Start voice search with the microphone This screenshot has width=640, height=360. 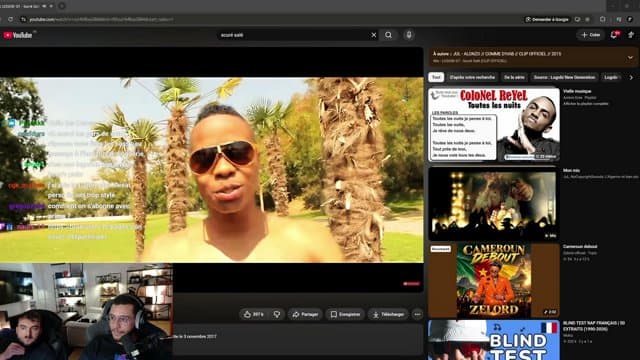(409, 35)
